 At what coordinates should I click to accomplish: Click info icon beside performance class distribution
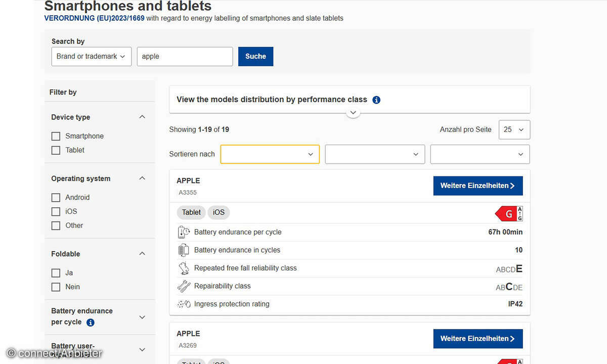376,100
